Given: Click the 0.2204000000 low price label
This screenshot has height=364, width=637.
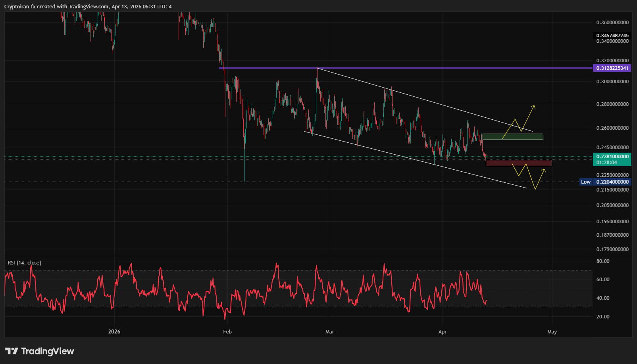Looking at the screenshot, I should [x=612, y=182].
